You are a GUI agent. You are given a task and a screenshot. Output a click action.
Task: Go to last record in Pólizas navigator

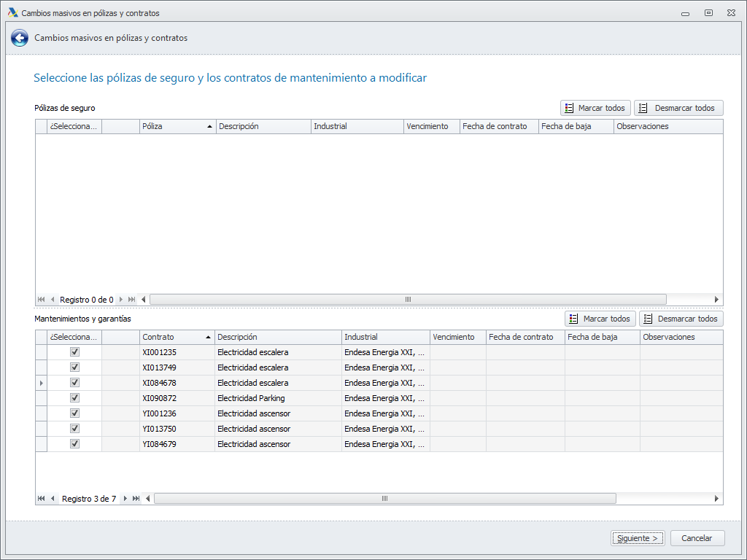pos(132,300)
